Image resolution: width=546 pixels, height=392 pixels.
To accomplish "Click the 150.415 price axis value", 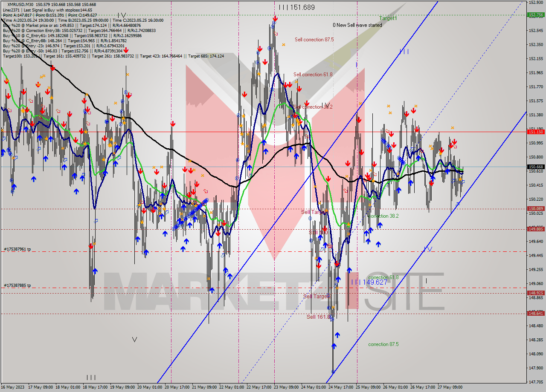I will point(535,185).
